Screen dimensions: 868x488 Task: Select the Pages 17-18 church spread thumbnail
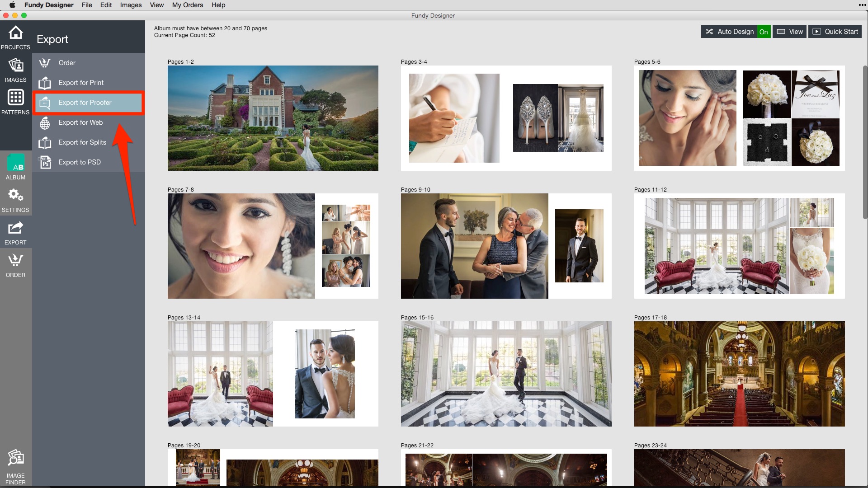(740, 374)
